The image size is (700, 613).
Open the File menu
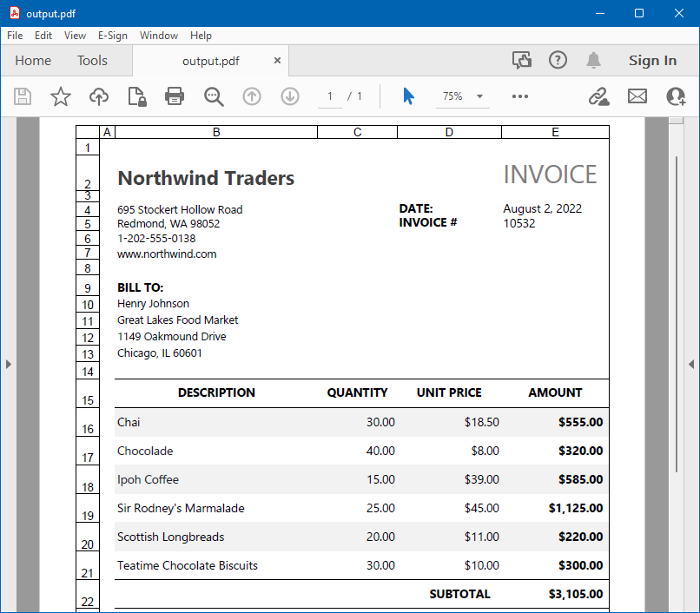(14, 36)
